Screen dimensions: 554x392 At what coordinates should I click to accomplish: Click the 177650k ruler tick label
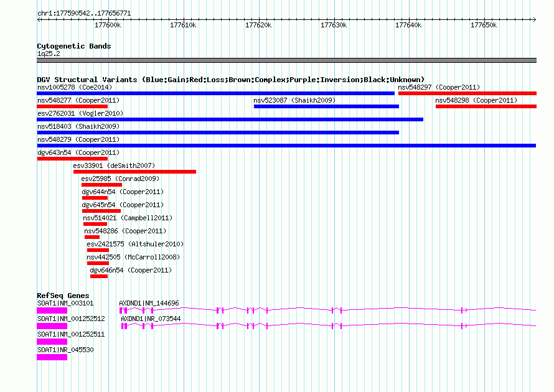(x=484, y=26)
